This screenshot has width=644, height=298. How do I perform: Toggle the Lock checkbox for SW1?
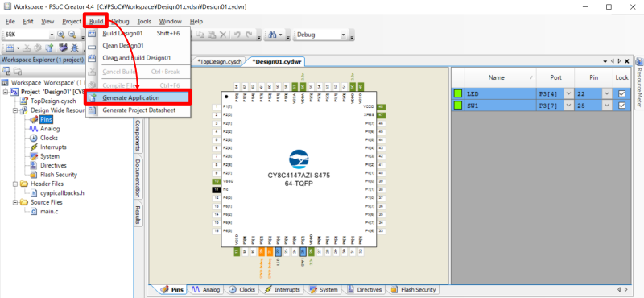pyautogui.click(x=621, y=106)
